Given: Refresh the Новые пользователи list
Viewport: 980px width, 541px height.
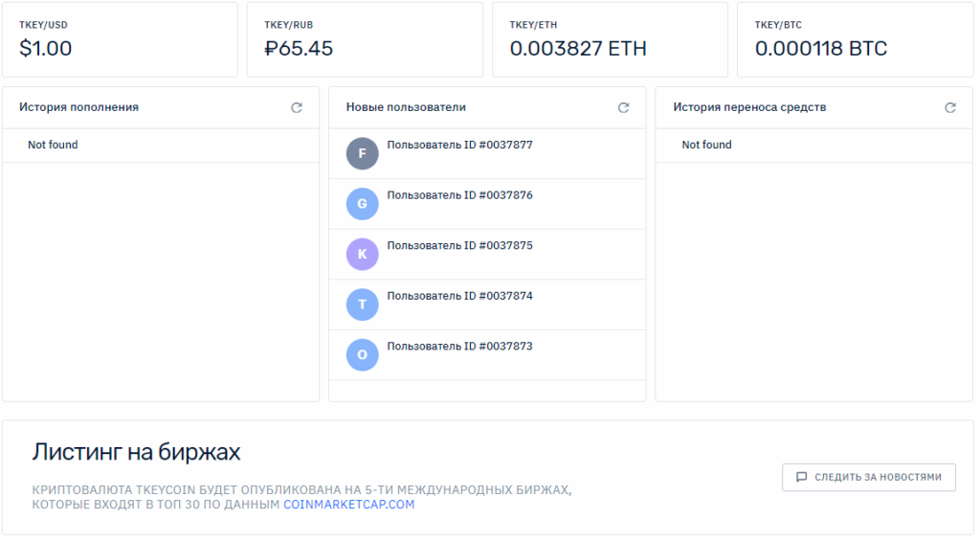Looking at the screenshot, I should tap(623, 107).
